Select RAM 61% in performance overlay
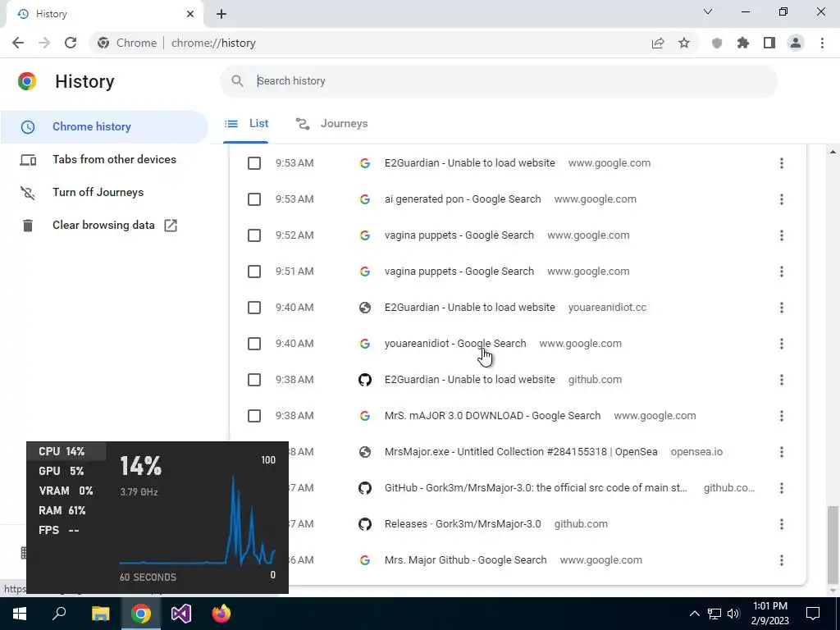The width and height of the screenshot is (840, 630). tap(62, 510)
